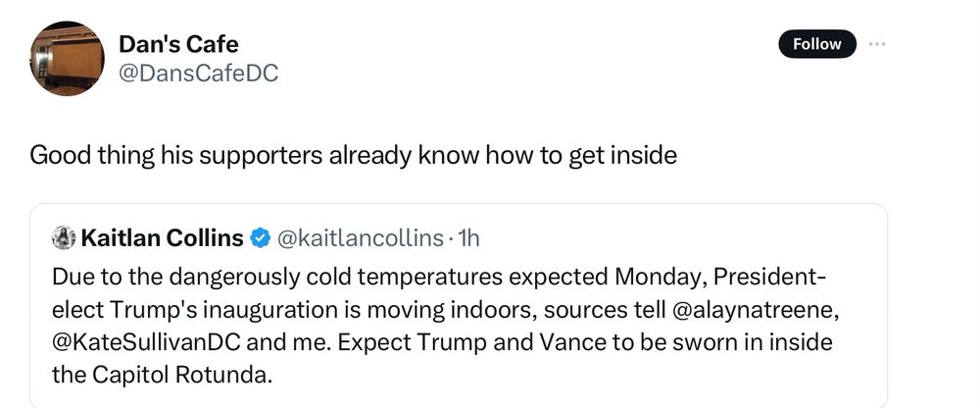The width and height of the screenshot is (980, 408).
Task: Open the @kaitlancollins handle
Action: [360, 237]
